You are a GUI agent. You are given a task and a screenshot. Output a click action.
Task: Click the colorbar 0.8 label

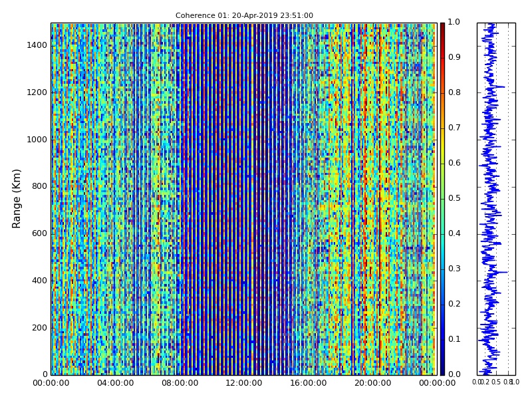tap(454, 92)
